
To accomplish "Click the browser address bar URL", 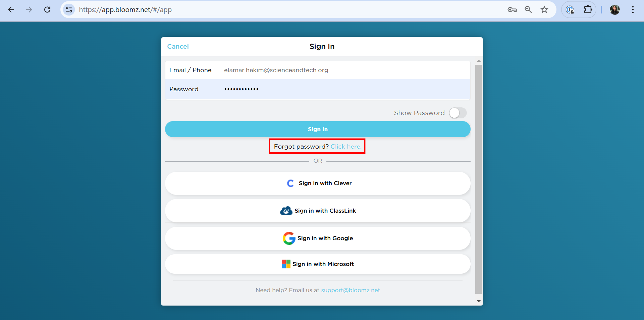I will tap(125, 10).
